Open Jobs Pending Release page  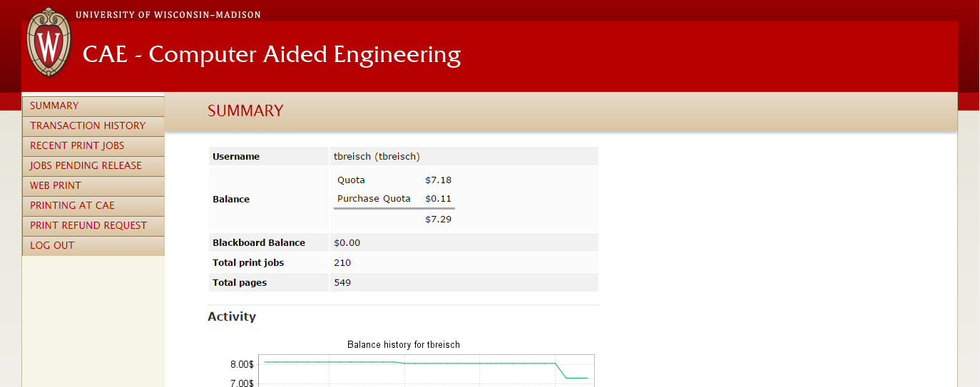93,165
